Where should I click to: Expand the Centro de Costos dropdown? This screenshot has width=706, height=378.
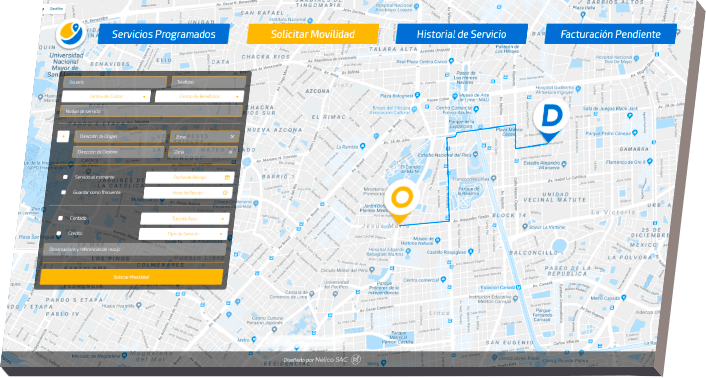[x=106, y=96]
